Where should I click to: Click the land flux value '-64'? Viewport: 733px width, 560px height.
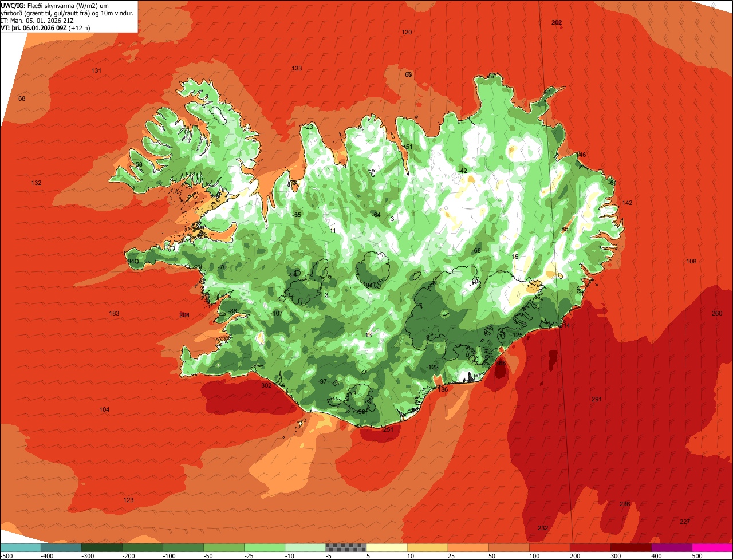point(376,215)
